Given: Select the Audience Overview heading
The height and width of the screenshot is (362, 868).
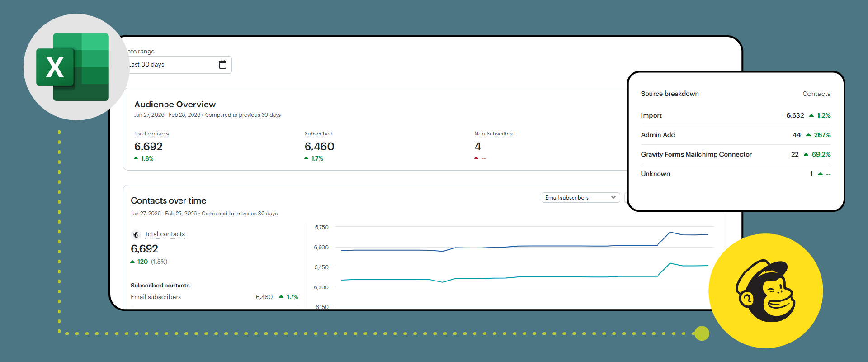Looking at the screenshot, I should [175, 105].
